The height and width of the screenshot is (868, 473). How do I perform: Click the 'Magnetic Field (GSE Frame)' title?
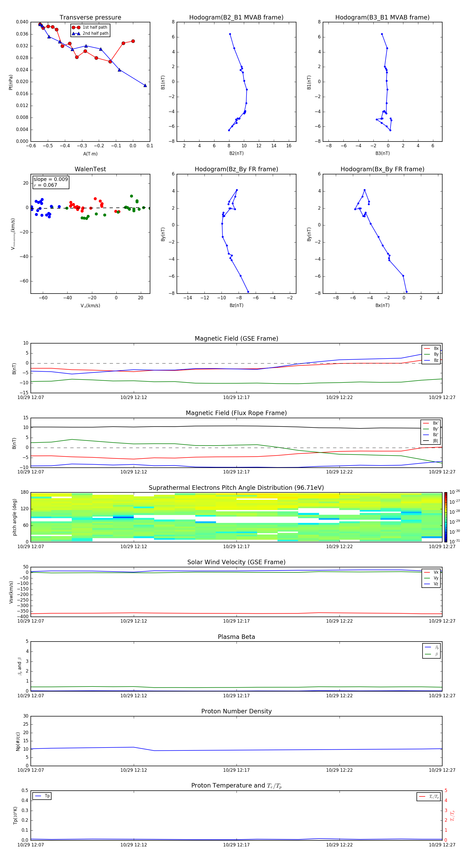(x=236, y=339)
